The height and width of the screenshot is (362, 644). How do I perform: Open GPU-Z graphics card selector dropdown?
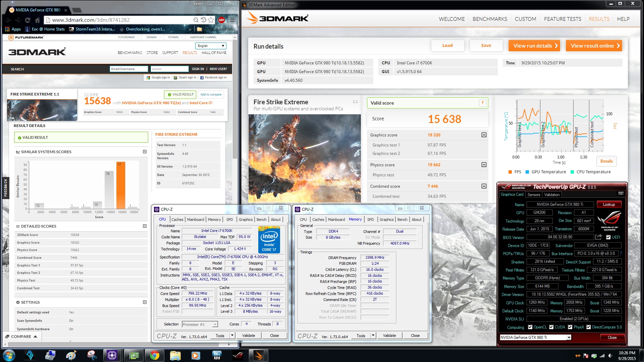coord(569,338)
